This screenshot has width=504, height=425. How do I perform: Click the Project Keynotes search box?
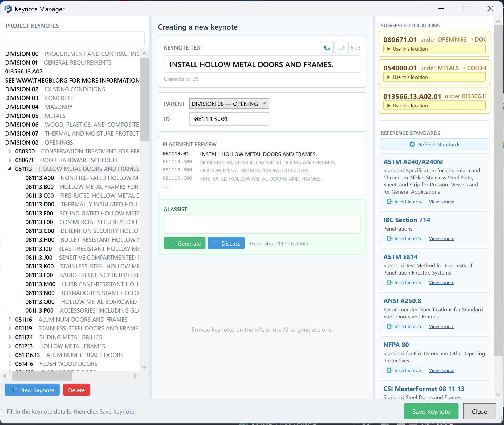pyautogui.click(x=74, y=38)
